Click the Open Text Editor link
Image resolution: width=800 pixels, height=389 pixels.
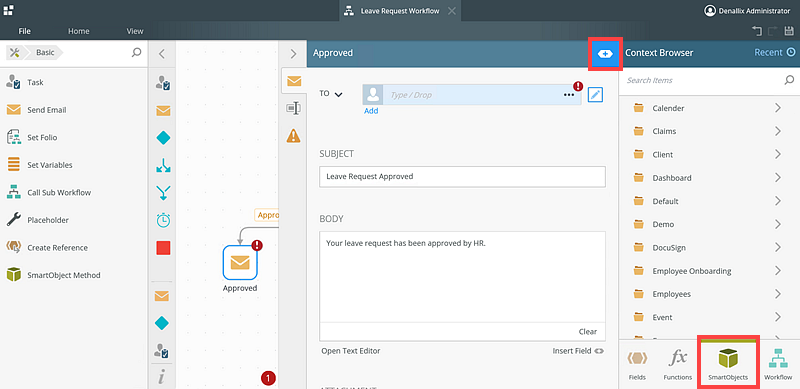[x=351, y=351]
